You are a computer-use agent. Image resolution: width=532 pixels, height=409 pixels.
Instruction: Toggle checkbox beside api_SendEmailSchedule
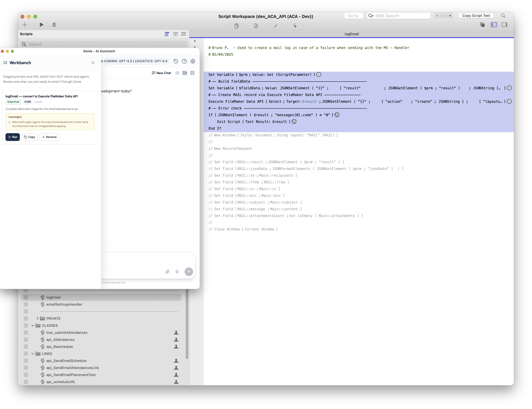[x=26, y=361]
